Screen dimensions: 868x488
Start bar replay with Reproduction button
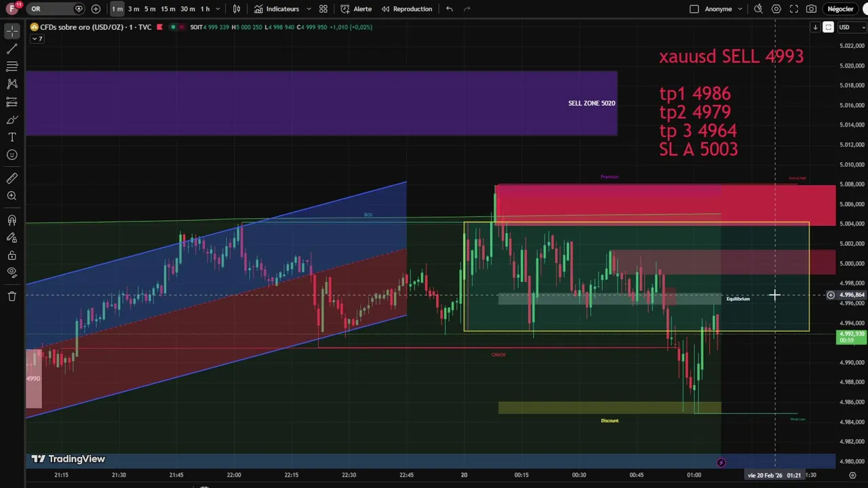pyautogui.click(x=407, y=9)
